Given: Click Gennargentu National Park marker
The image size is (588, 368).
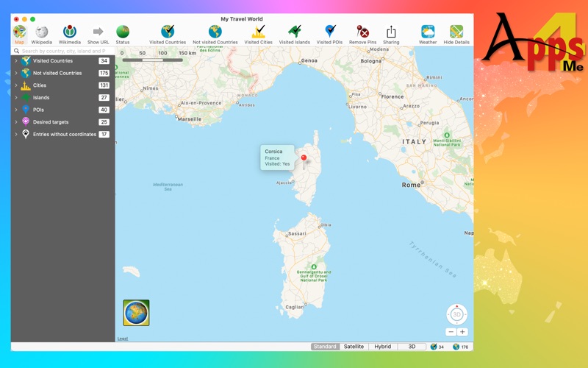Looking at the screenshot, I should point(314,266).
